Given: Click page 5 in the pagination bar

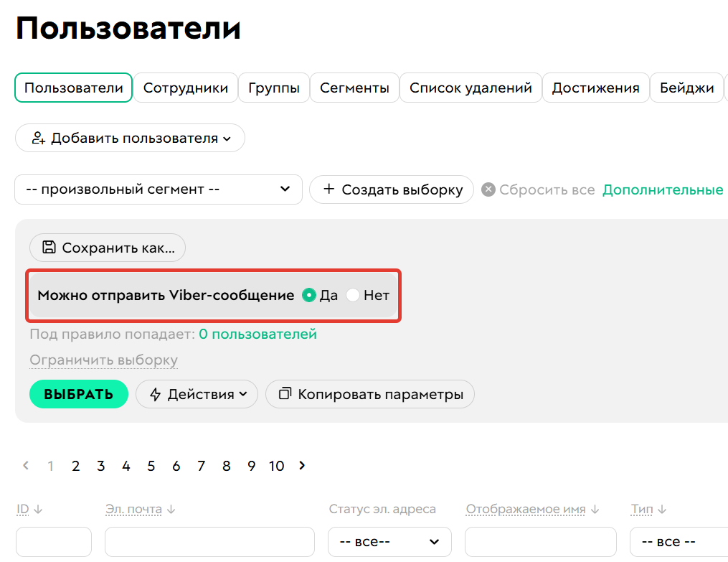Looking at the screenshot, I should click(151, 465).
